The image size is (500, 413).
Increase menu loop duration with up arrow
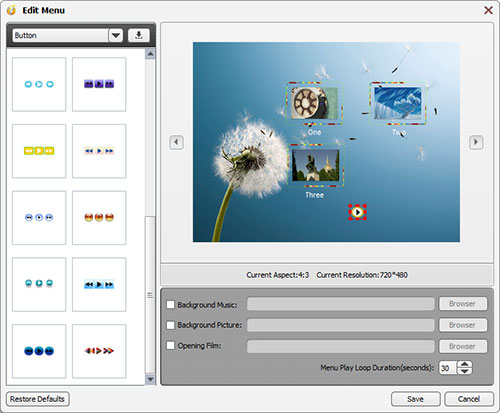465,364
